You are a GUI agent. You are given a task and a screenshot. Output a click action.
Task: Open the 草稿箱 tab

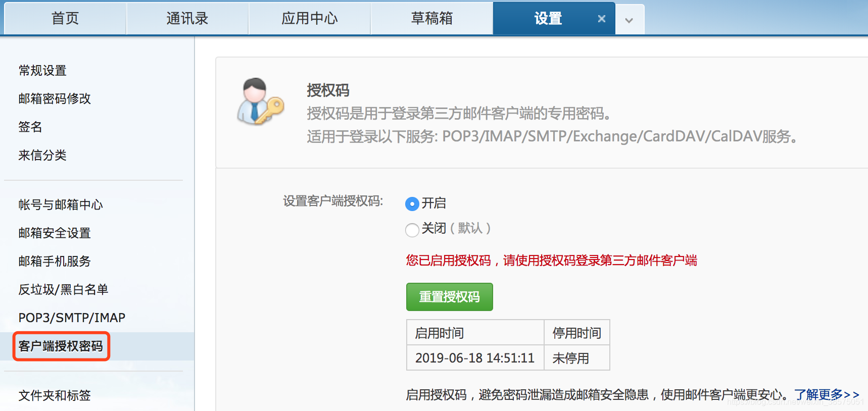point(432,19)
